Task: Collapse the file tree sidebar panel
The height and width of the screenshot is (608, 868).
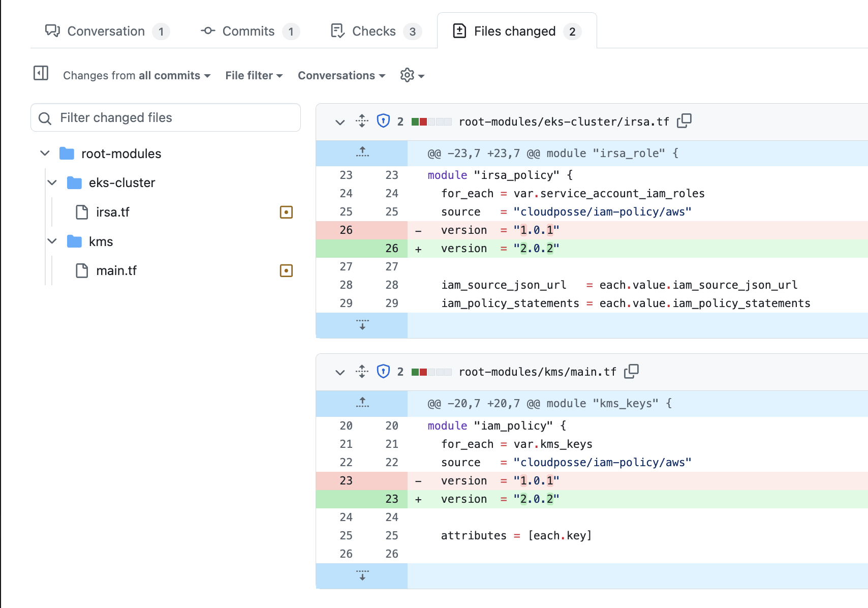Action: (40, 73)
